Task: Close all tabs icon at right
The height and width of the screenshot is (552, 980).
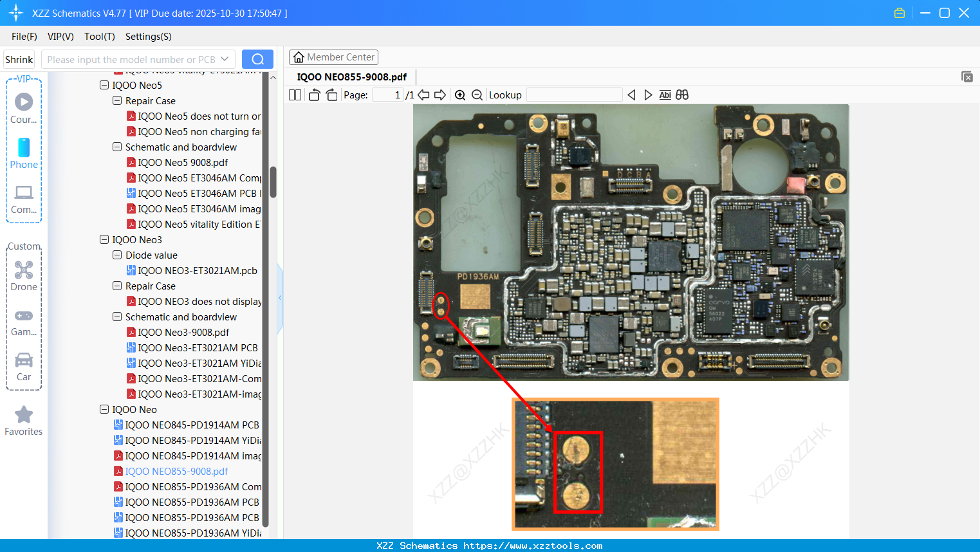Action: pyautogui.click(x=966, y=77)
